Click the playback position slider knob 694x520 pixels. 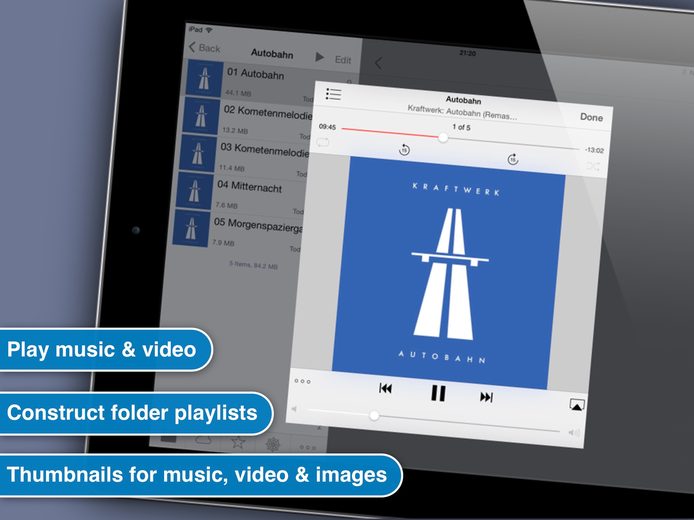tap(443, 138)
